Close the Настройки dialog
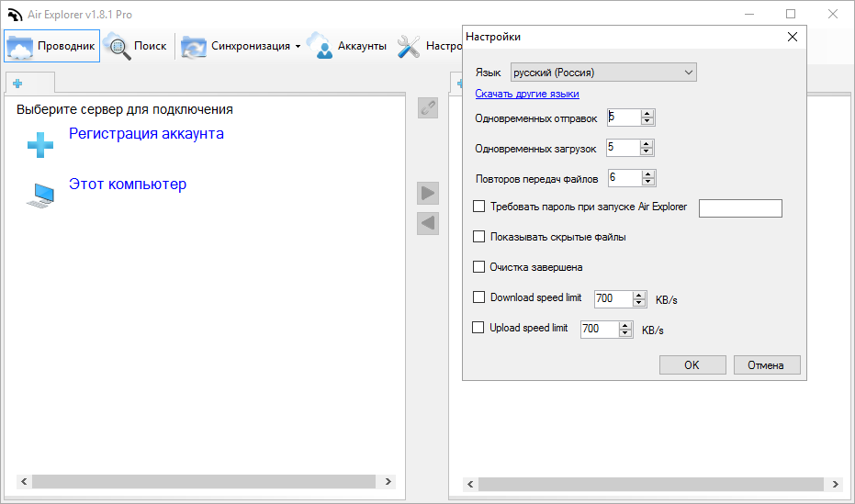855x504 pixels. pyautogui.click(x=793, y=37)
